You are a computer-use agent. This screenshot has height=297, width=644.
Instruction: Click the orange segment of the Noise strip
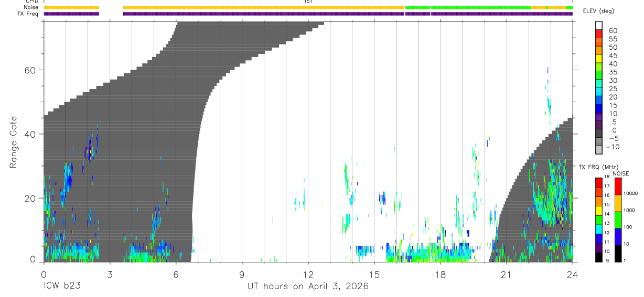point(263,7)
